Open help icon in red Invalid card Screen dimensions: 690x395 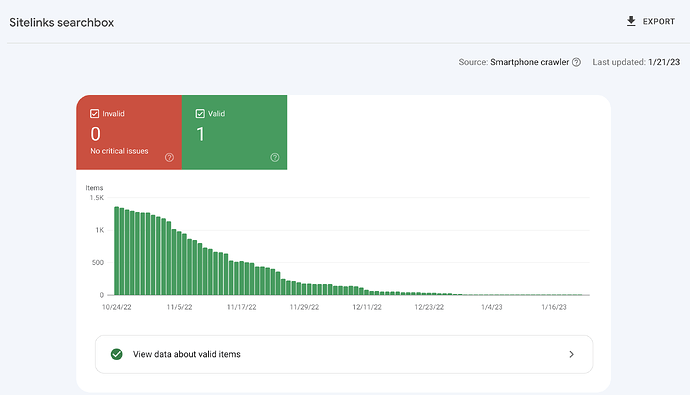pyautogui.click(x=169, y=157)
